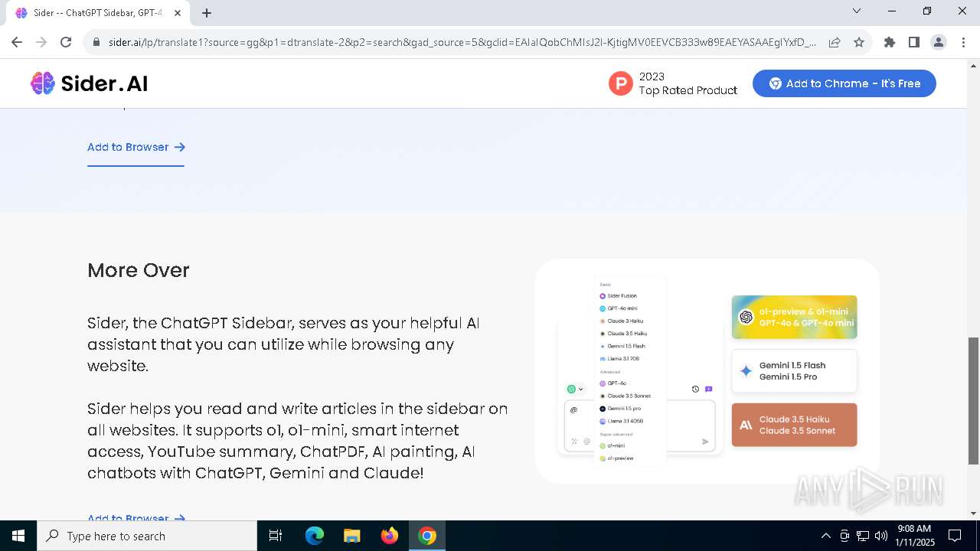Click the o1-preview & o1-mini GPT-4o card
980x551 pixels.
pyautogui.click(x=794, y=317)
